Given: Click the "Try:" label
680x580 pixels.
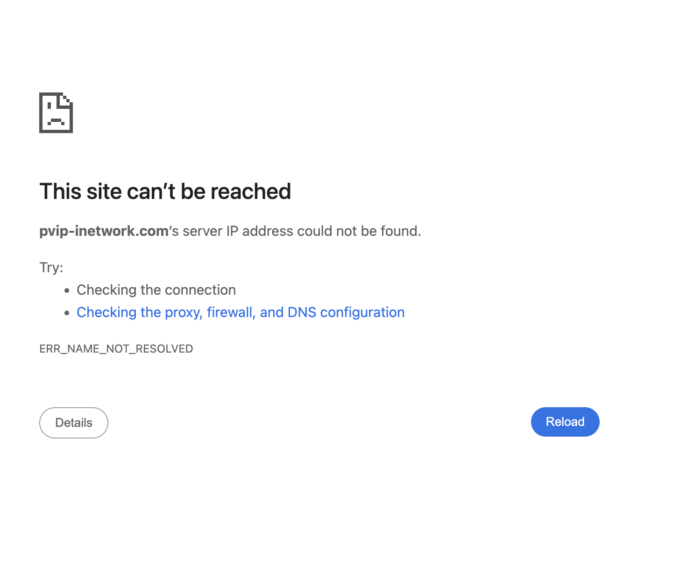Looking at the screenshot, I should (51, 268).
